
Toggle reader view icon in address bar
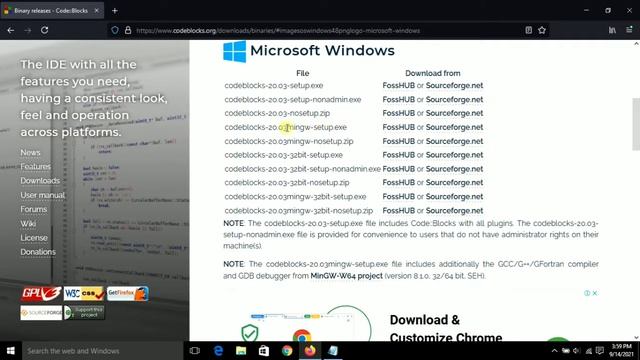pos(529,30)
